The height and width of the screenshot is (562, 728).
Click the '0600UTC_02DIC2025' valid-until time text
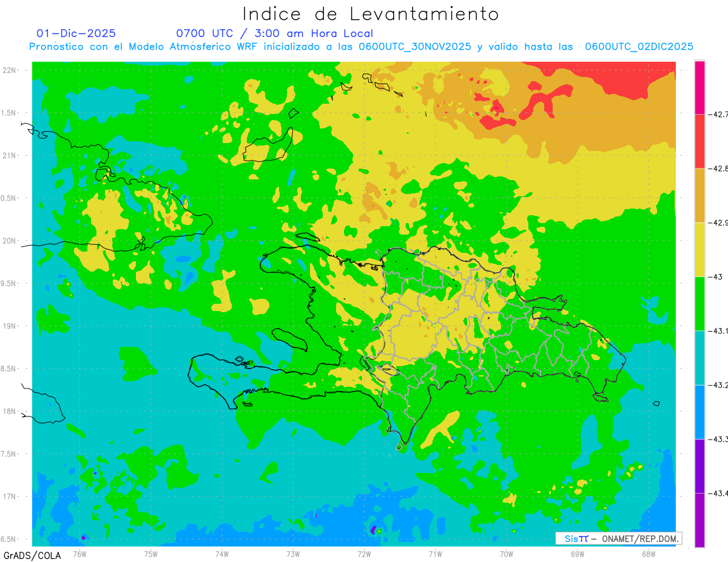click(x=639, y=47)
